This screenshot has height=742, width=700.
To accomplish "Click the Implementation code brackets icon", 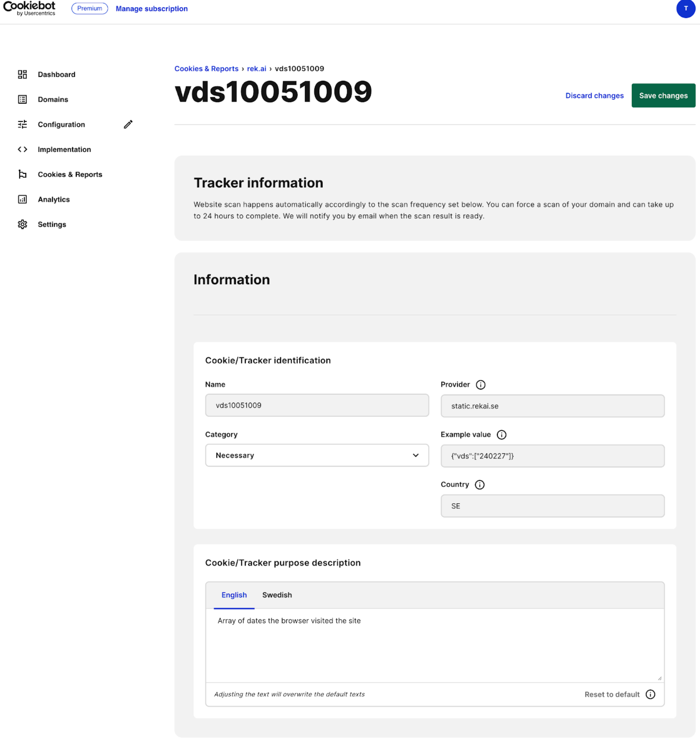I will (x=22, y=149).
